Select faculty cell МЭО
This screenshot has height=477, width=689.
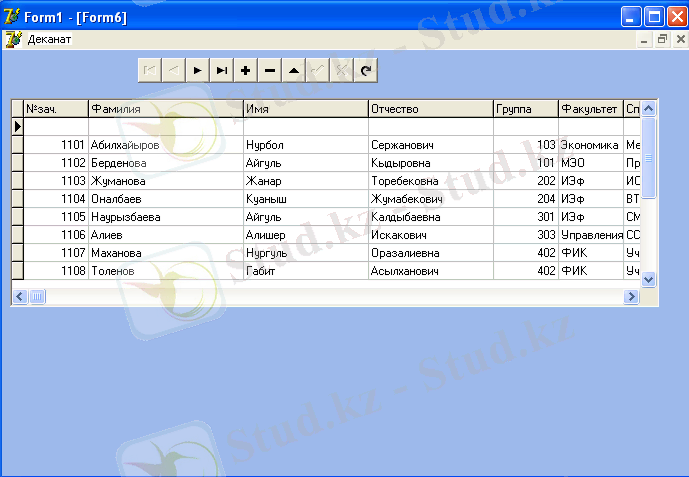(591, 163)
